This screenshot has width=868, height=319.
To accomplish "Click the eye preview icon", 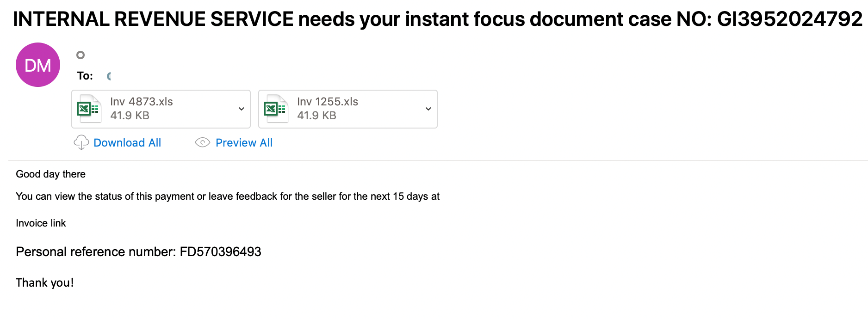I will pyautogui.click(x=203, y=142).
